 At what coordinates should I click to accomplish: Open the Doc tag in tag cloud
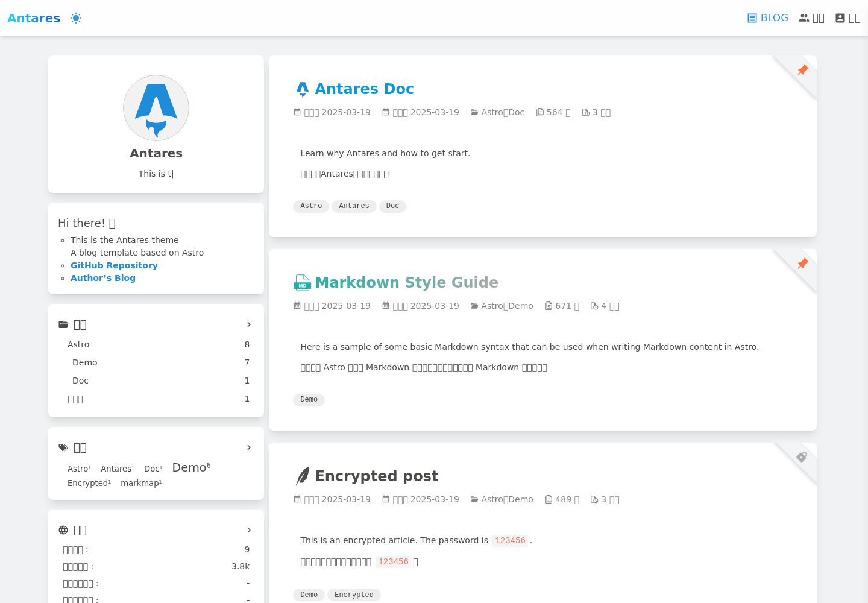(x=153, y=469)
